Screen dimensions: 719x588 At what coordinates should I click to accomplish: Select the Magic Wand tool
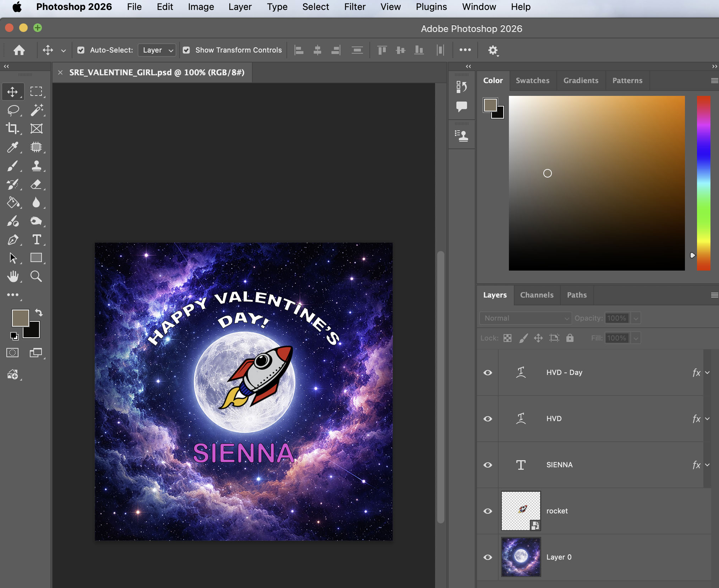click(37, 110)
